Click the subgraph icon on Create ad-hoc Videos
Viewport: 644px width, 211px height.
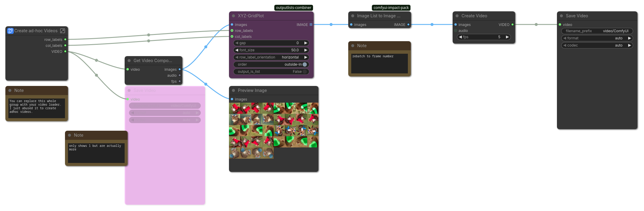[10, 31]
